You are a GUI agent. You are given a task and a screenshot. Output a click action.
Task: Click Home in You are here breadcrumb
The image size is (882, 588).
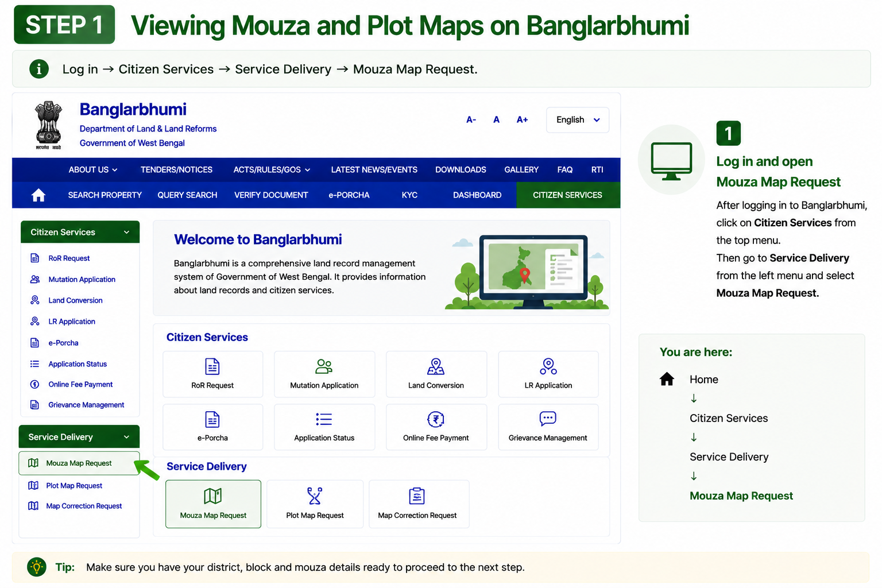(704, 380)
